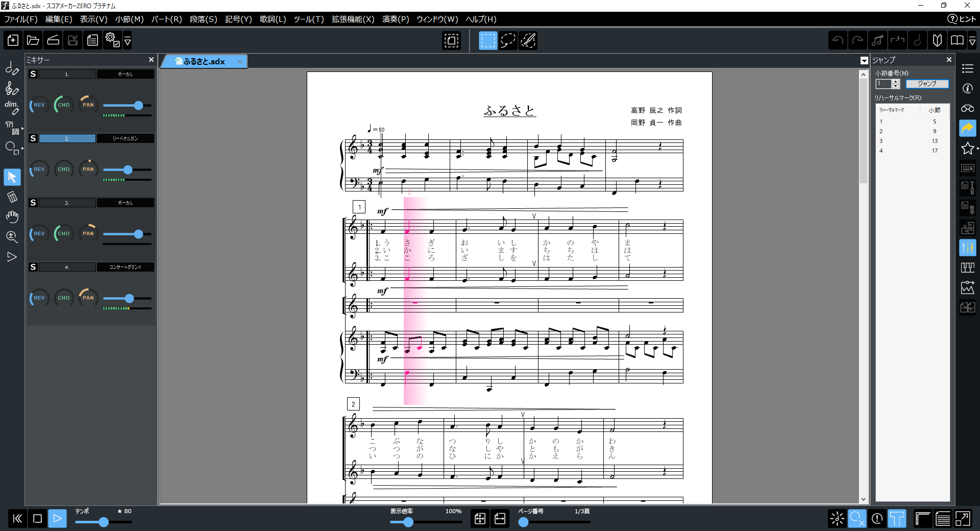The height and width of the screenshot is (531, 980).
Task: Open the information panel icon
Action: (968, 88)
